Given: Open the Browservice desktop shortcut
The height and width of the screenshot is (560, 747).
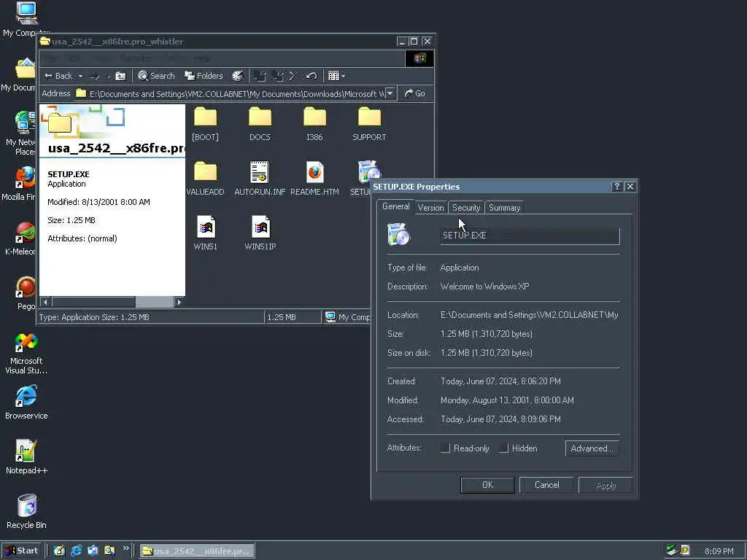Looking at the screenshot, I should coord(26,402).
